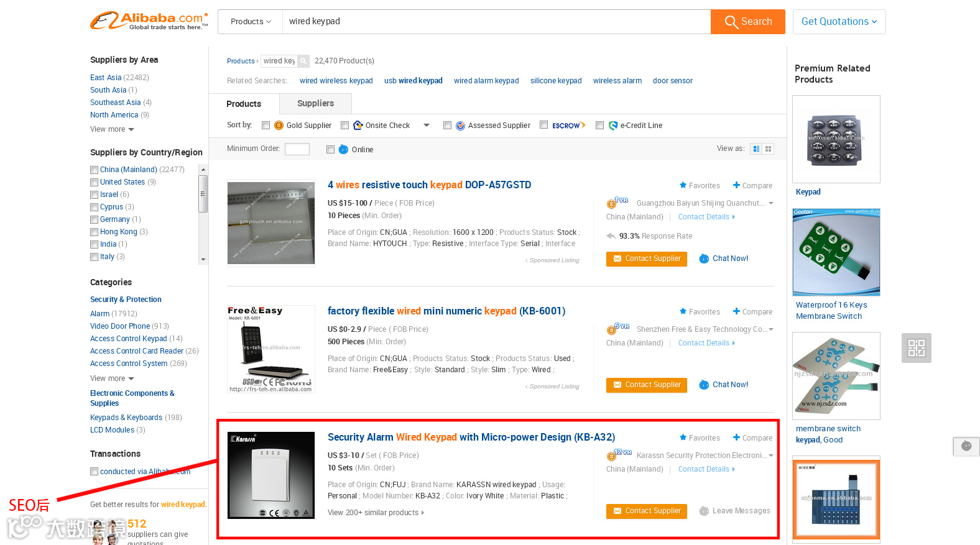Click Leave Messages icon for Karassn supplier
The width and height of the screenshot is (980, 545).
click(704, 511)
